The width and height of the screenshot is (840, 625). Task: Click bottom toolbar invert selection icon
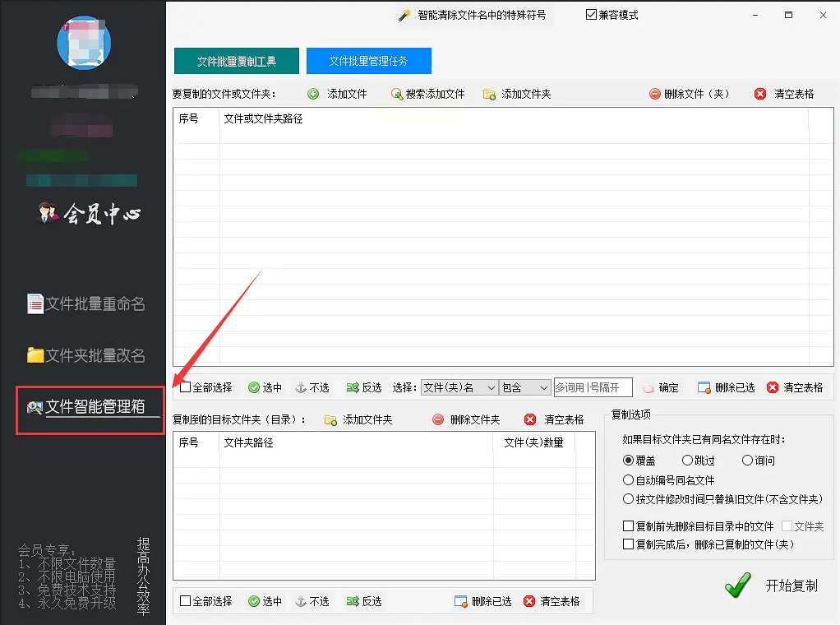(353, 601)
